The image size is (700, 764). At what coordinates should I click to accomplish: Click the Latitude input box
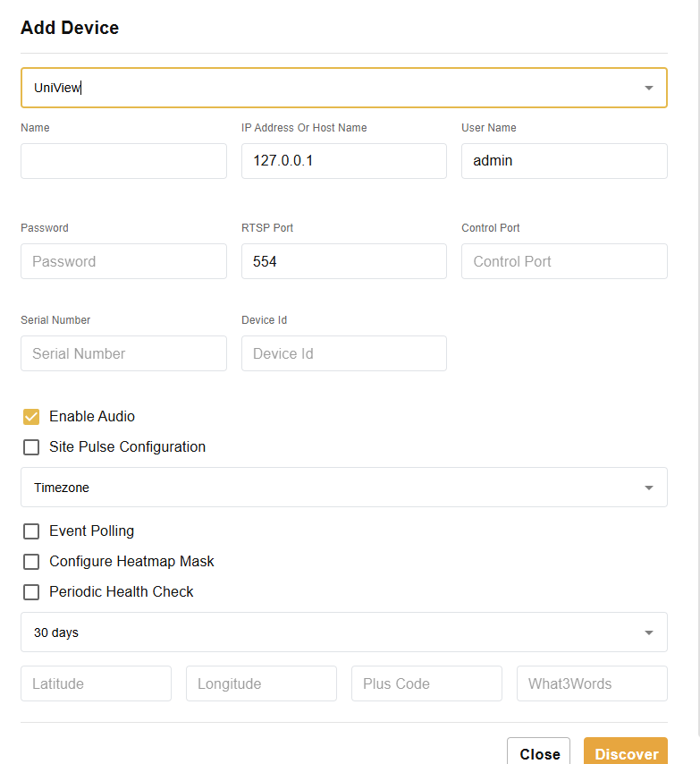coord(96,683)
